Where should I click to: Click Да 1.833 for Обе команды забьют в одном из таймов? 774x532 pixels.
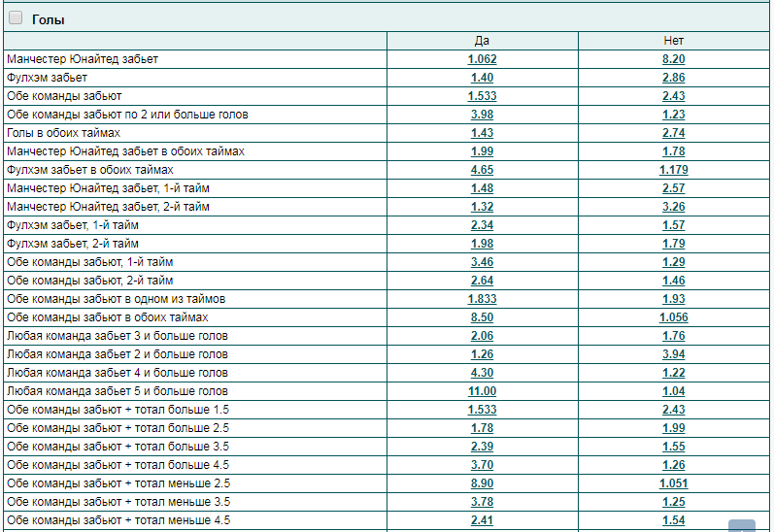(x=482, y=299)
